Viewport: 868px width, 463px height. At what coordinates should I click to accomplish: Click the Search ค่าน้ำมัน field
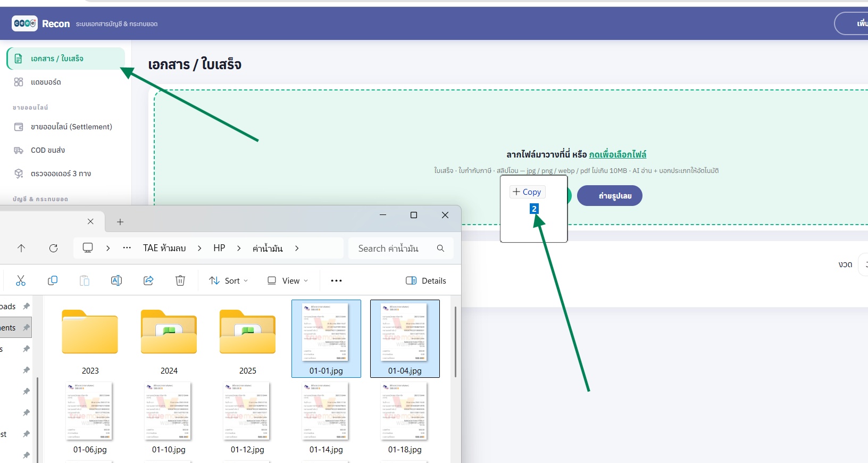[x=401, y=248]
